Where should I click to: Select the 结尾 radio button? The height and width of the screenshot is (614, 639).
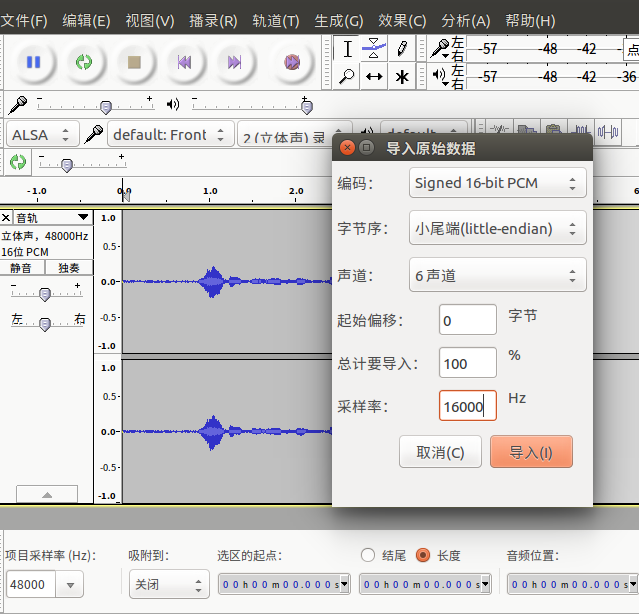click(x=368, y=555)
